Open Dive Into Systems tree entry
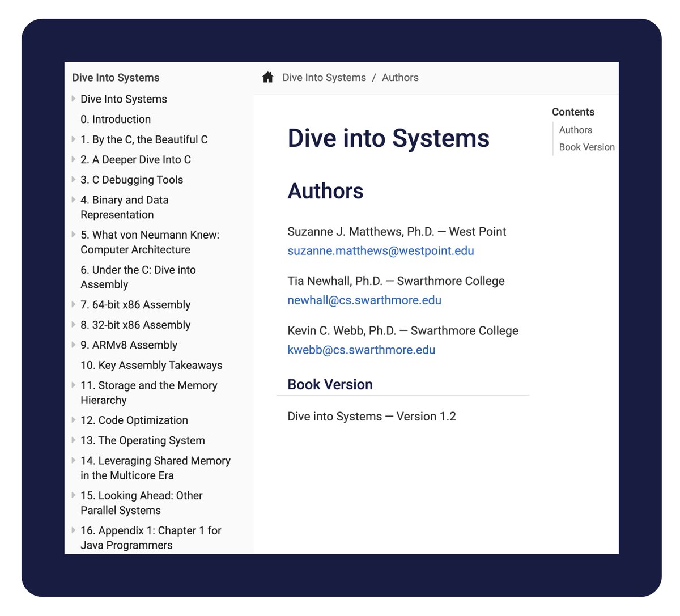The image size is (680, 616). 124,99
